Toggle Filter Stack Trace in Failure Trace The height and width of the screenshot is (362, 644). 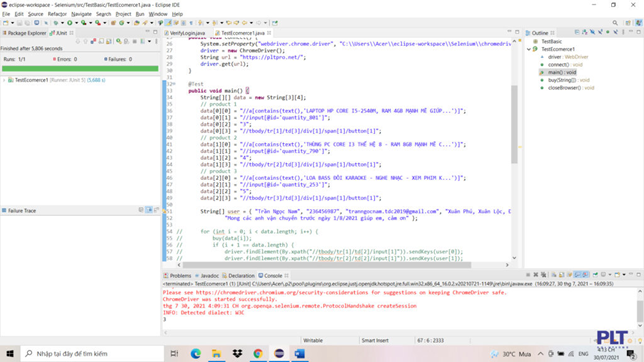[x=149, y=210]
